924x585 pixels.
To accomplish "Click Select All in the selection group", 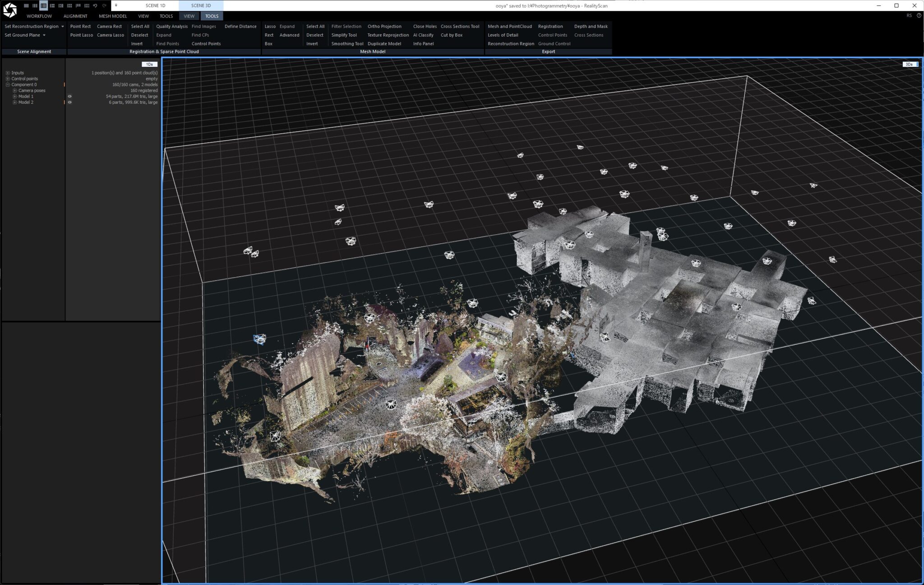I will tap(140, 26).
